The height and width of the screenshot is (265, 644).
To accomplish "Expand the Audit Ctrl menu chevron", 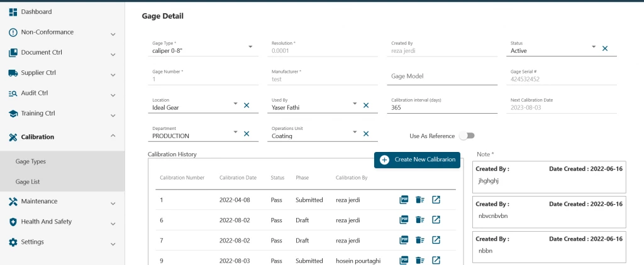I will [113, 95].
